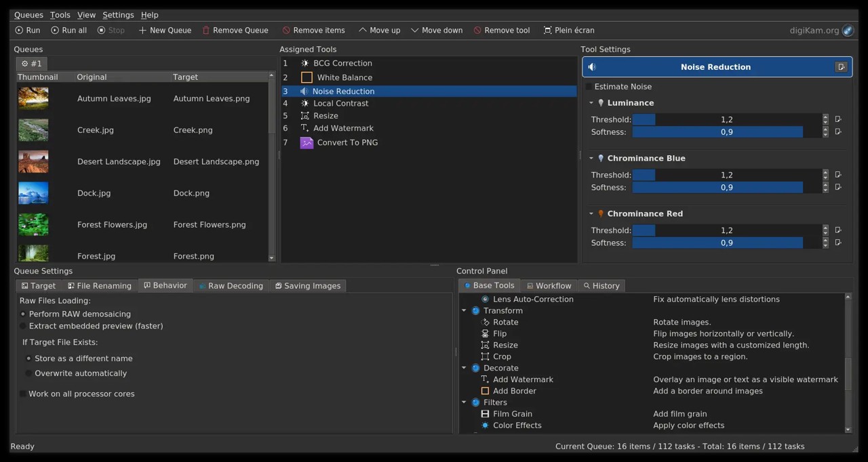
Task: Click the Run all queues icon
Action: point(55,30)
